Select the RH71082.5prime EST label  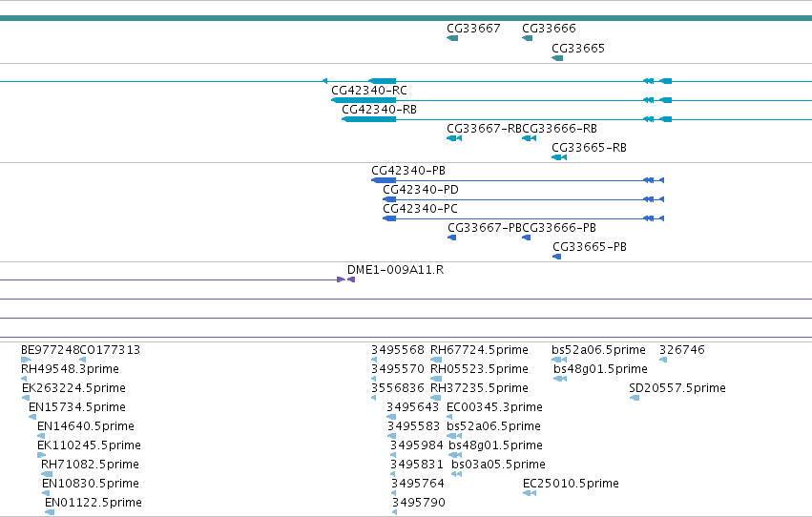90,465
